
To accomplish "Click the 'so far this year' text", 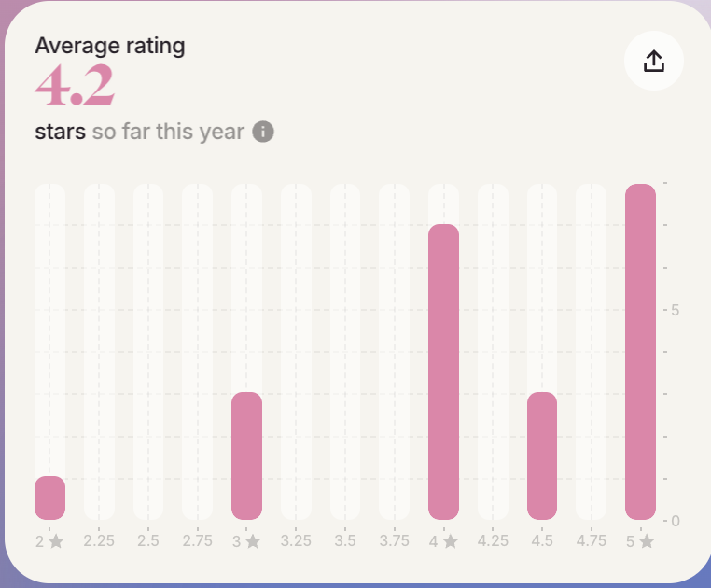I will (x=168, y=132).
